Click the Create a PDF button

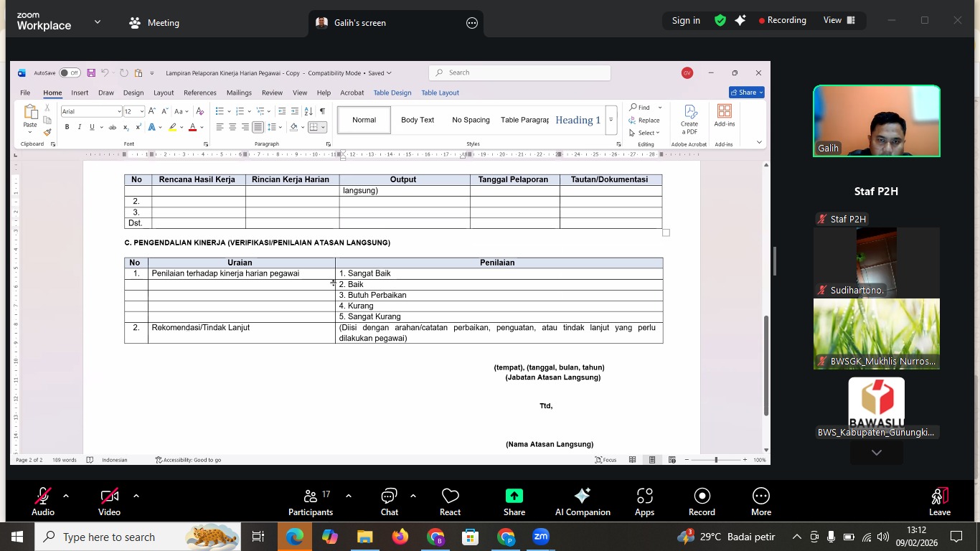tap(689, 120)
